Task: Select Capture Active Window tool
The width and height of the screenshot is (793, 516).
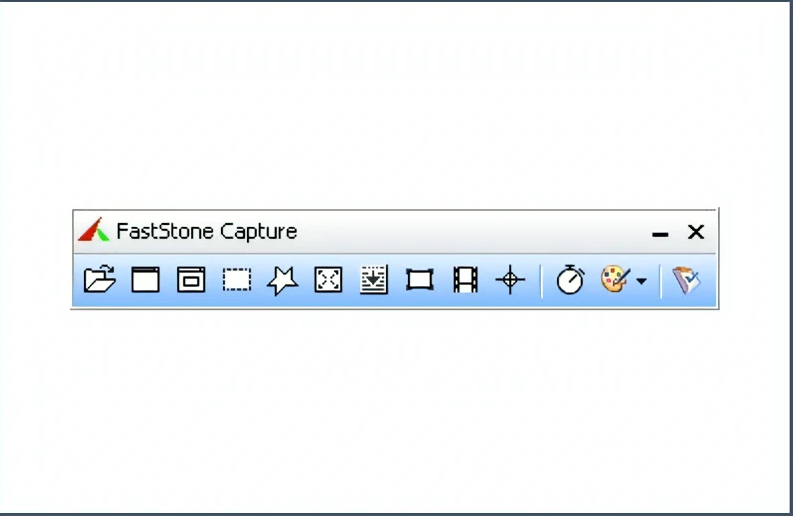Action: coord(146,279)
